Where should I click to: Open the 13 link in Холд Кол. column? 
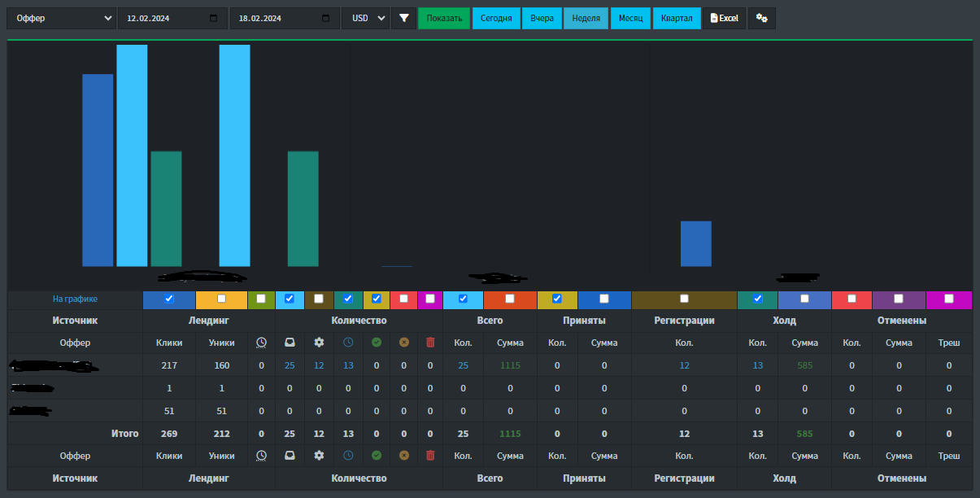pyautogui.click(x=758, y=365)
